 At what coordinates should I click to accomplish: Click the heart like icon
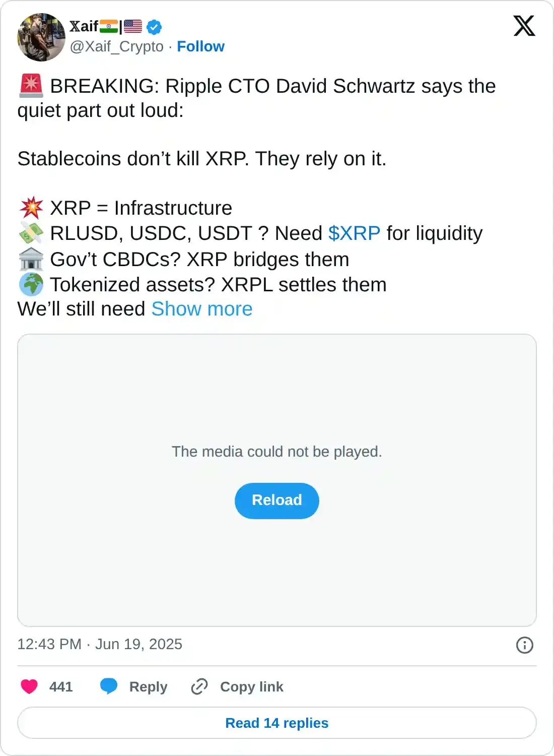[x=29, y=686]
